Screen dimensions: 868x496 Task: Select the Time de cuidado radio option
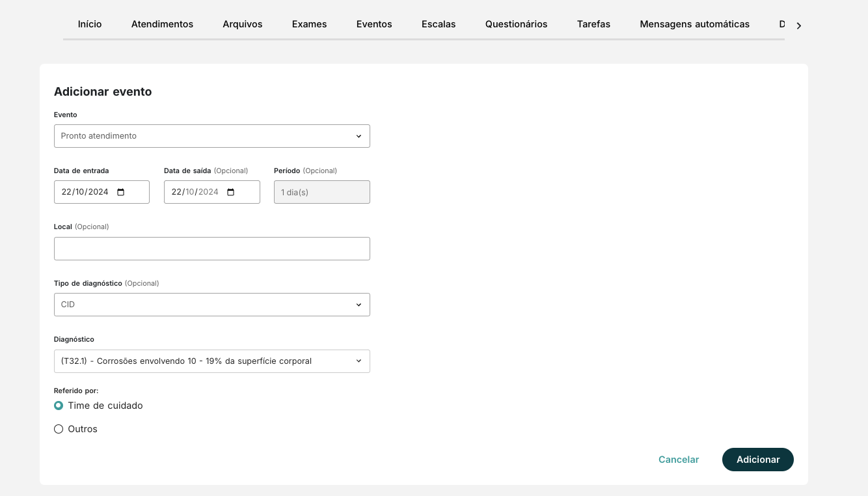[59, 405]
